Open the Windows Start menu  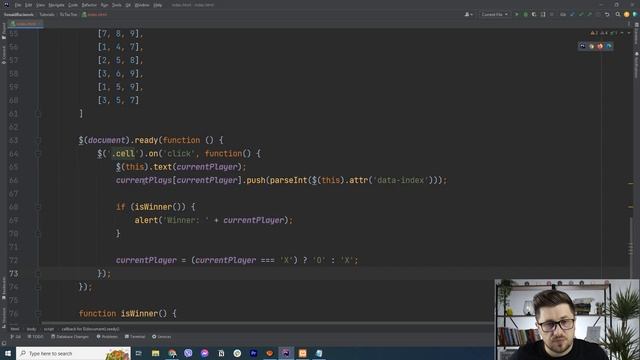tap(8, 353)
